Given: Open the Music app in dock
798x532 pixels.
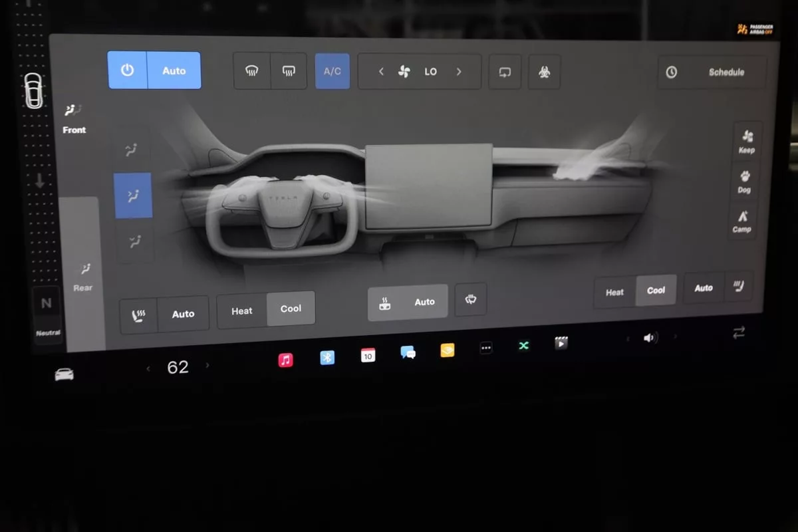Looking at the screenshot, I should tap(285, 360).
